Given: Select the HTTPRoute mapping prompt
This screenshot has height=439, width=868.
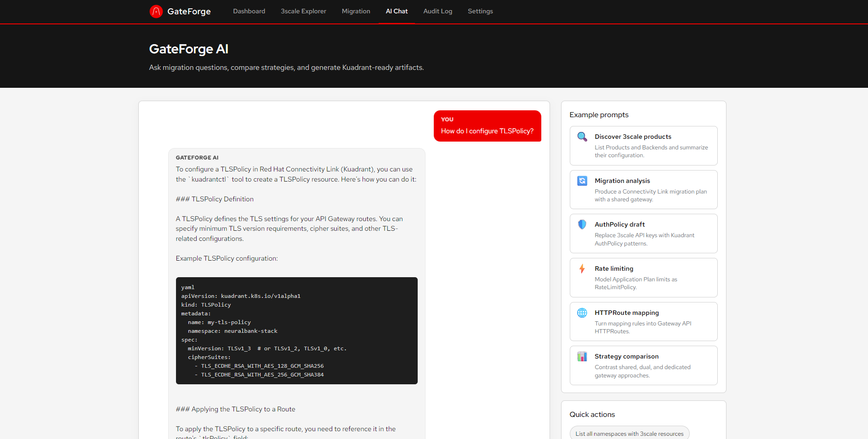Looking at the screenshot, I should coord(643,322).
